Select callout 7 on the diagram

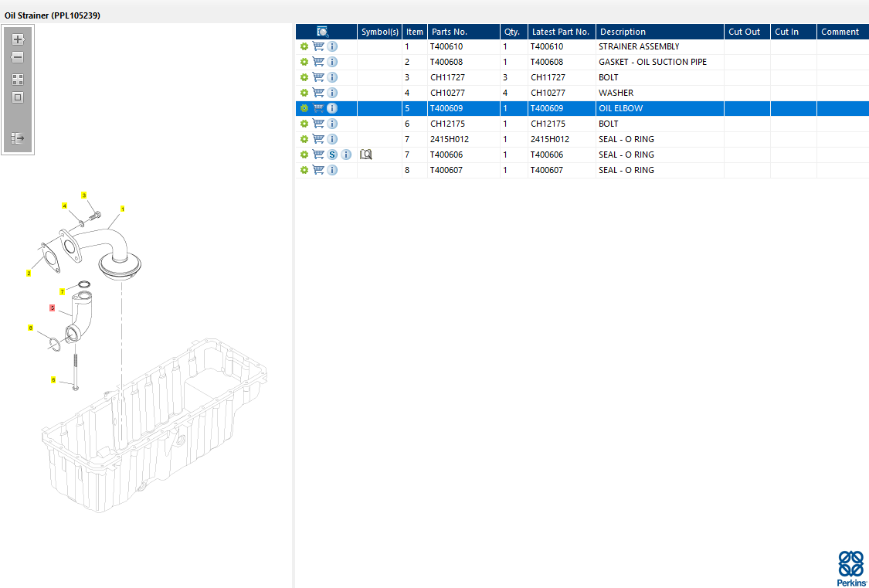[63, 291]
